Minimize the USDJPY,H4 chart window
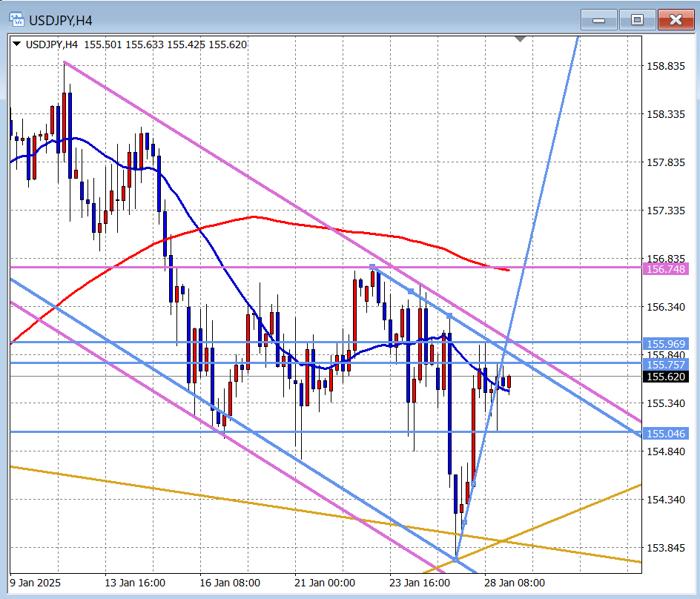Image resolution: width=700 pixels, height=599 pixels. click(x=599, y=20)
